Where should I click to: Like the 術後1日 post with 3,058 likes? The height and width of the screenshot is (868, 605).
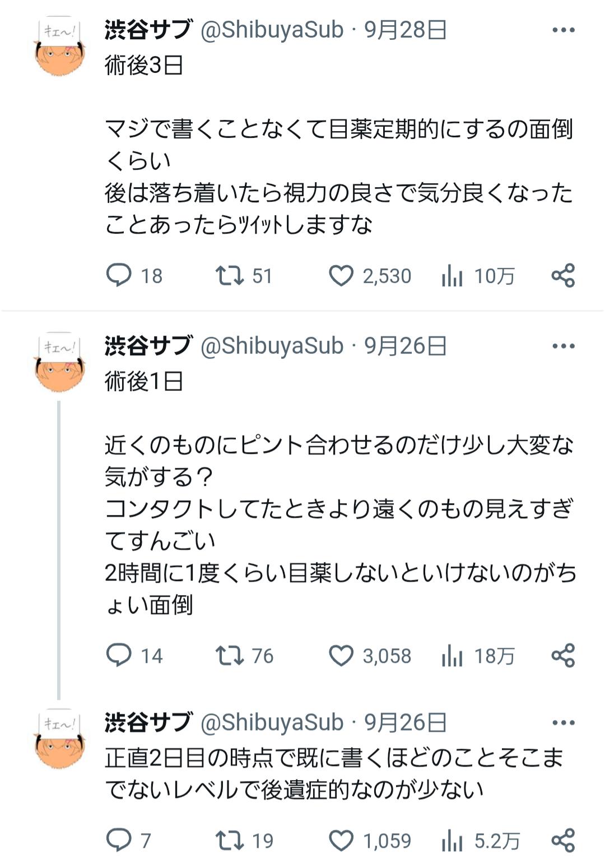(341, 656)
